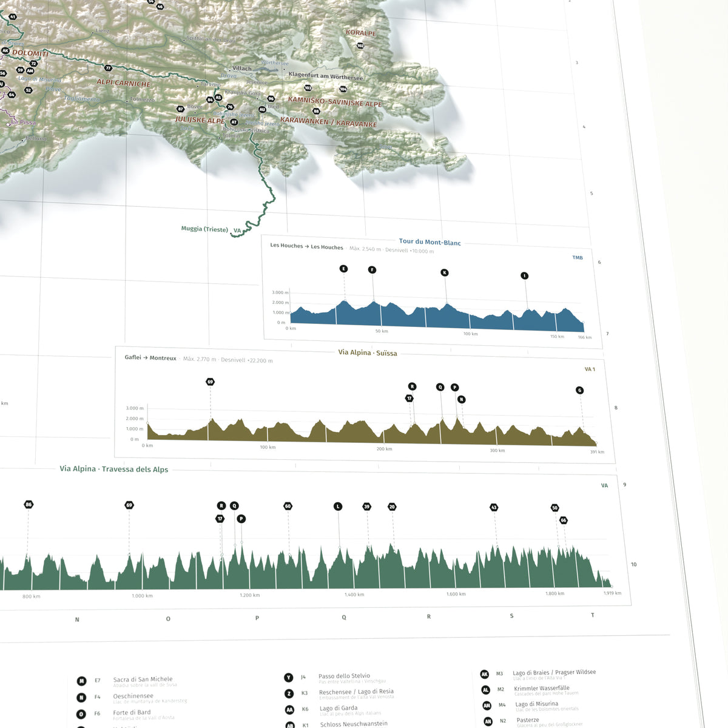
Task: Click hexagon marker 104 on the map
Action: coord(343,89)
